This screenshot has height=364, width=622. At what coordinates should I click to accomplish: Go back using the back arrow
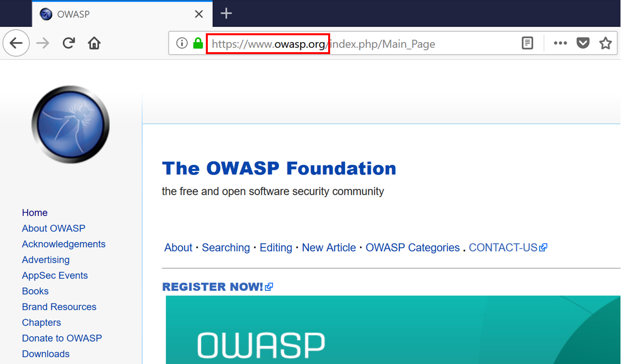click(x=16, y=43)
